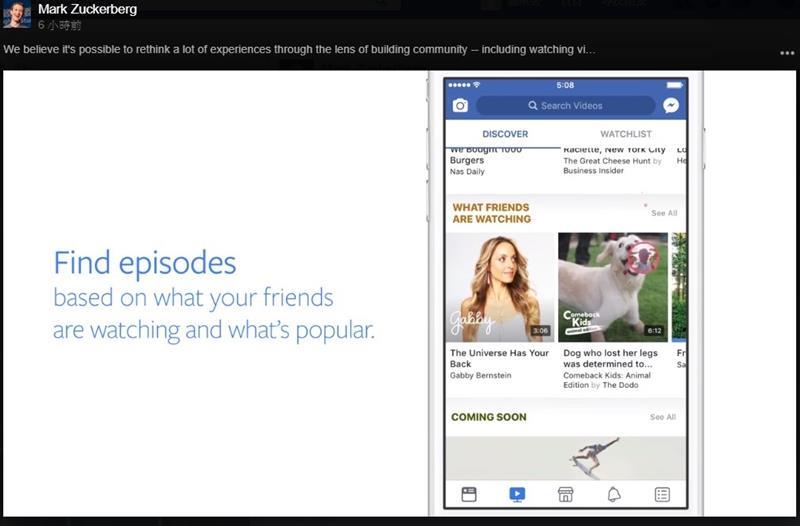Click the COMING SOON heading

[x=488, y=417]
